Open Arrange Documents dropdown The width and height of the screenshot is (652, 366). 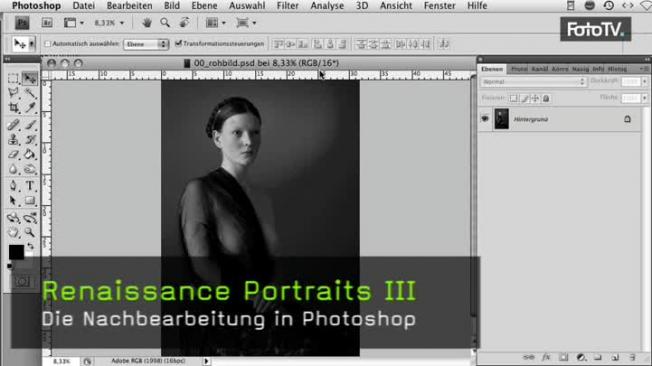click(x=216, y=23)
